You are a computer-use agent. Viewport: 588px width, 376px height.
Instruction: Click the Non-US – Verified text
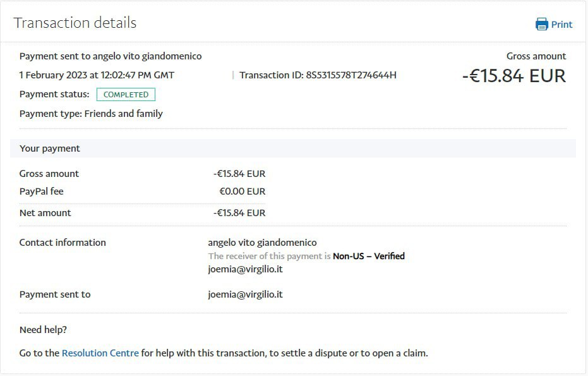point(368,256)
